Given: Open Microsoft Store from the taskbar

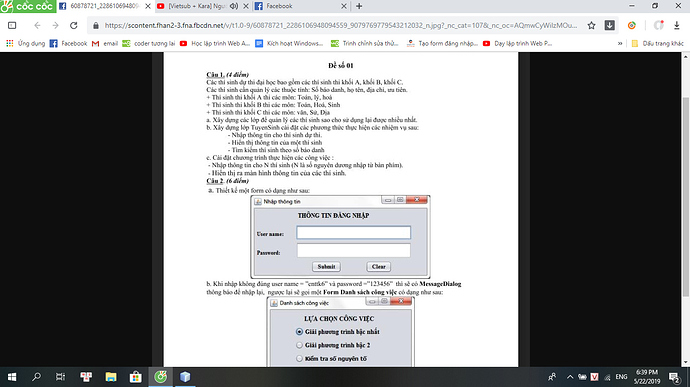Looking at the screenshot, I should [136, 377].
